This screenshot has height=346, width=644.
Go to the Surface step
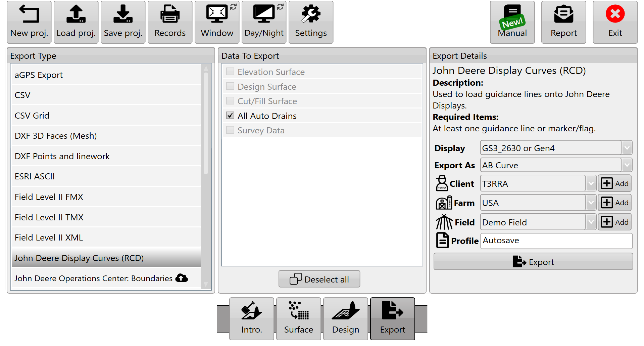[299, 319]
